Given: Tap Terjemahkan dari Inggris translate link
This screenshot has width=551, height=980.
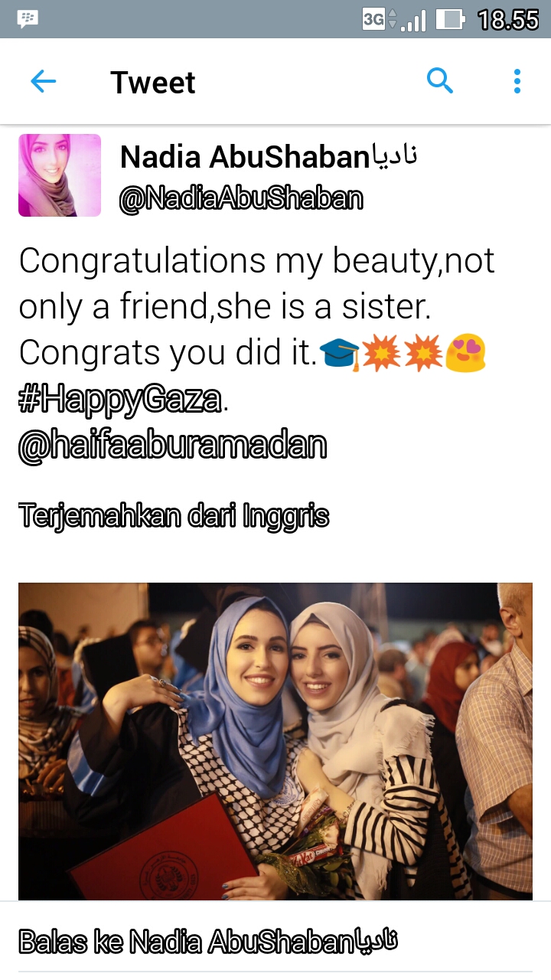Looking at the screenshot, I should (x=174, y=516).
